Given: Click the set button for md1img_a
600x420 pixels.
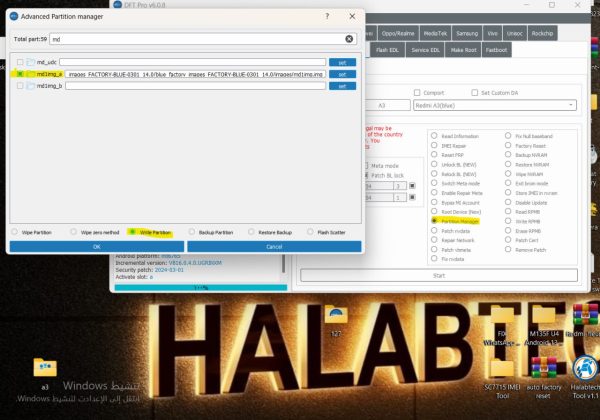Looking at the screenshot, I should [x=342, y=74].
